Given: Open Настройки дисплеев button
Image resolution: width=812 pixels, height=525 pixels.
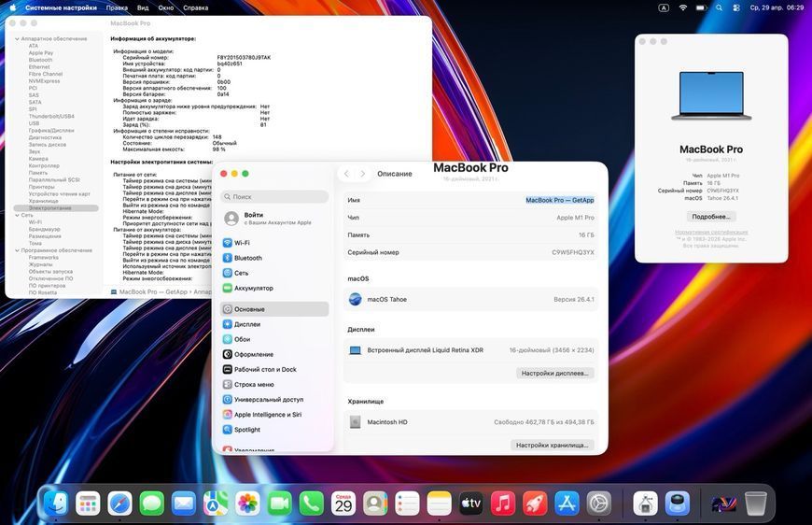Looking at the screenshot, I should tap(554, 373).
